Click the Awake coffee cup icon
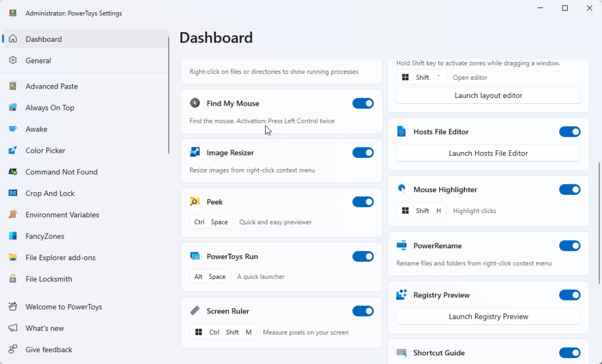602x364 pixels. pyautogui.click(x=13, y=129)
